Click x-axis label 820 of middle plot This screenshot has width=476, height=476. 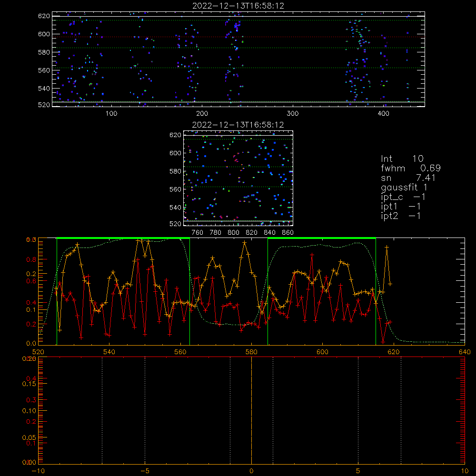252,233
